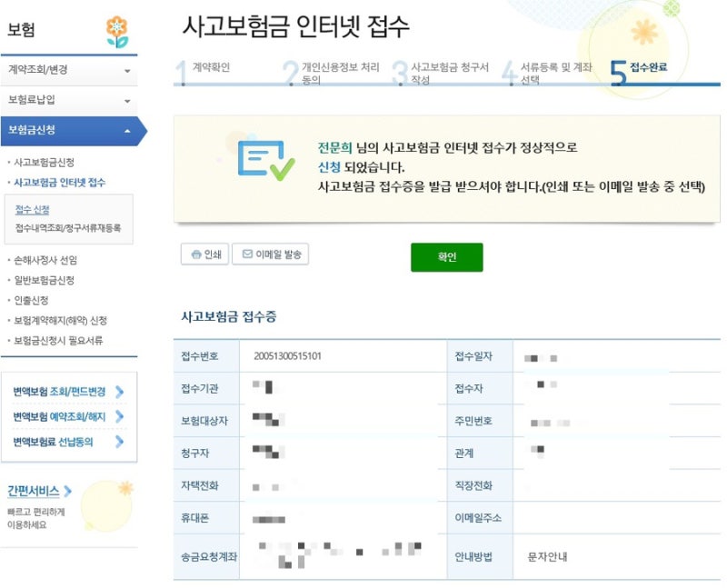Click the green 확인 button
This screenshot has height=588, width=727.
446,257
